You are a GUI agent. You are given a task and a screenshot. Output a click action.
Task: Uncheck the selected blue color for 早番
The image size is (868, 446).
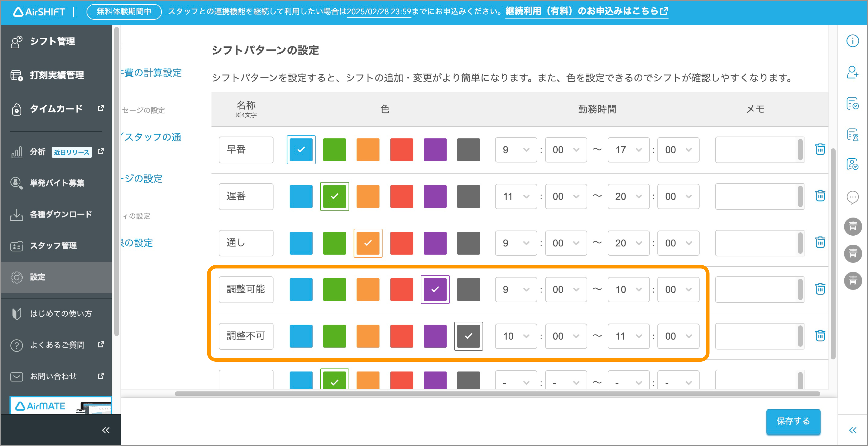301,150
